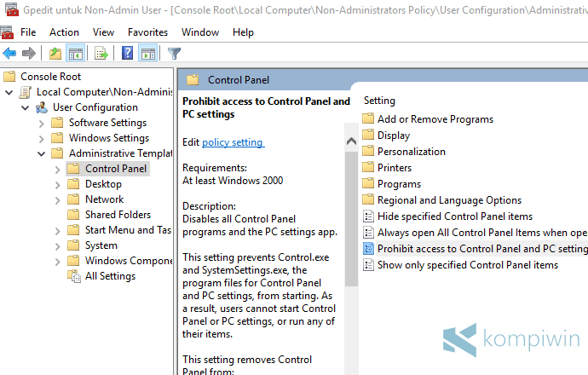Click the Always open All Control Panel Items policy icon
This screenshot has width=588, height=375.
tap(369, 233)
